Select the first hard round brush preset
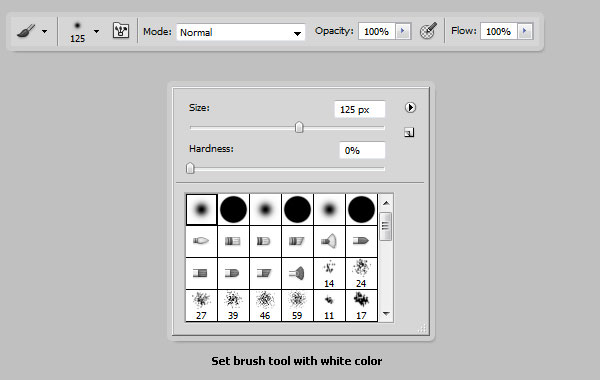The height and width of the screenshot is (380, 600). point(233,209)
